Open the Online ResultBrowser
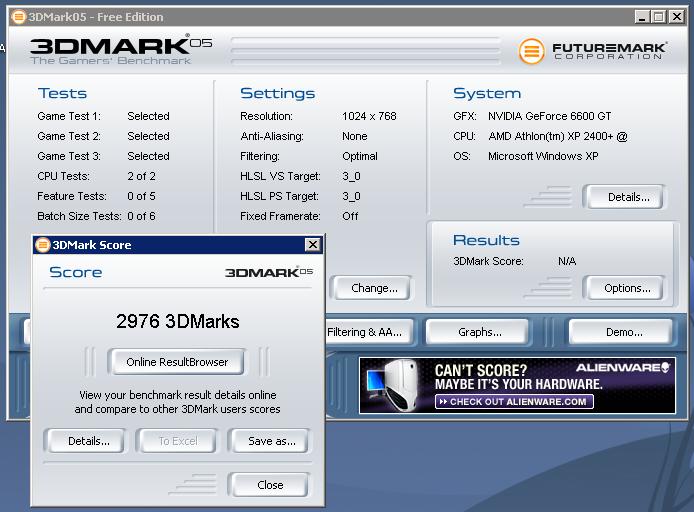Viewport: 694px width, 512px height. point(177,362)
